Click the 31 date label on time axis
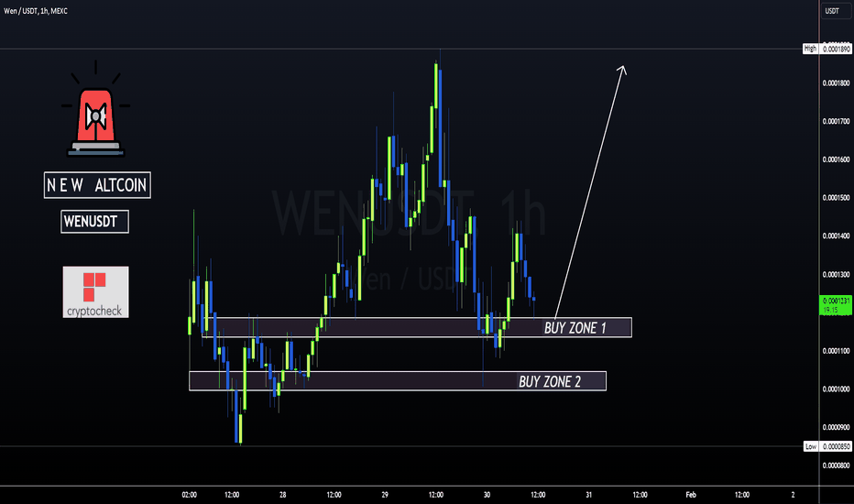The image size is (854, 504). coord(589,495)
